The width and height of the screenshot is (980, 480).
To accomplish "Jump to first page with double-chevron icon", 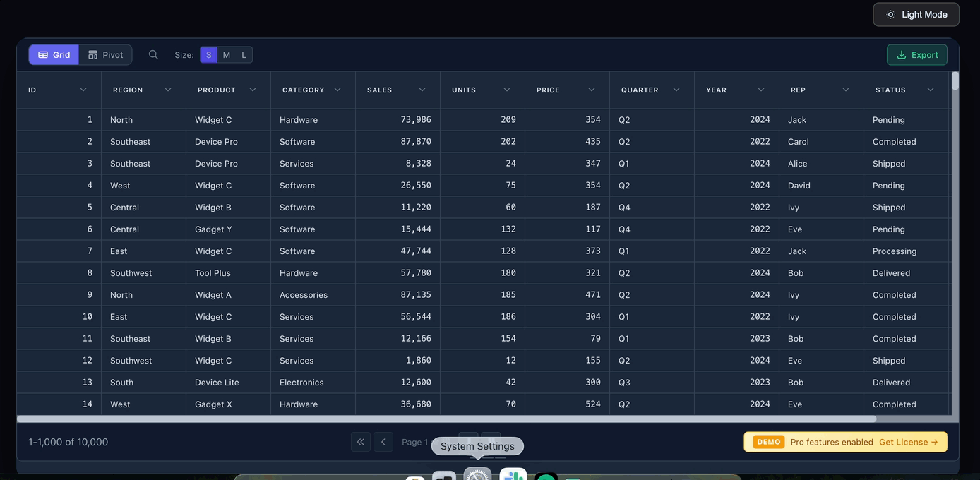I will [x=360, y=442].
